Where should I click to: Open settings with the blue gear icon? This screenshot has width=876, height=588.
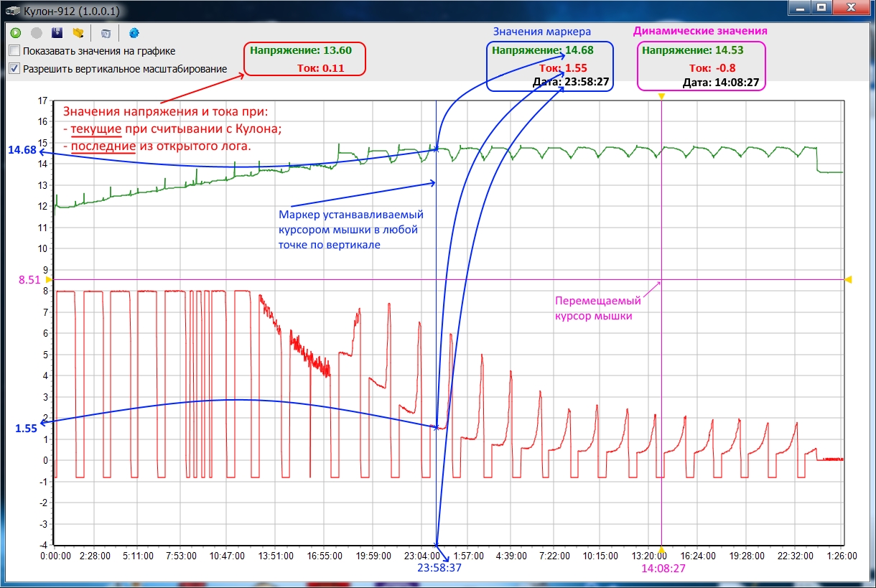[x=134, y=33]
